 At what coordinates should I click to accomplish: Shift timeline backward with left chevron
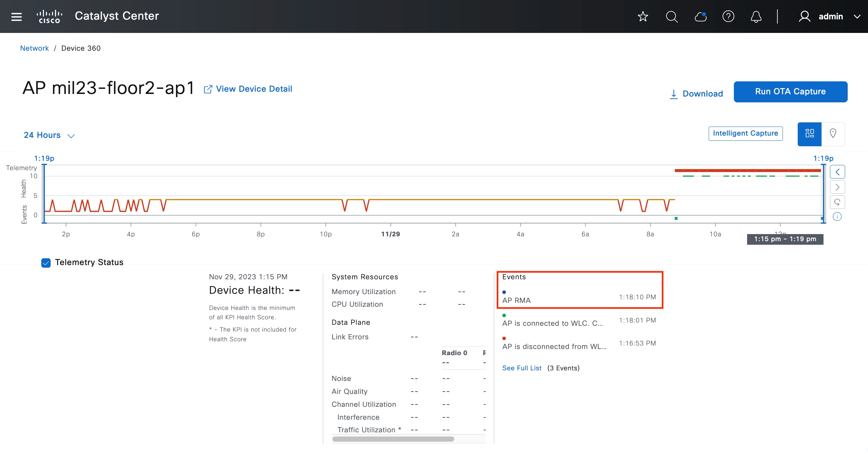(837, 172)
